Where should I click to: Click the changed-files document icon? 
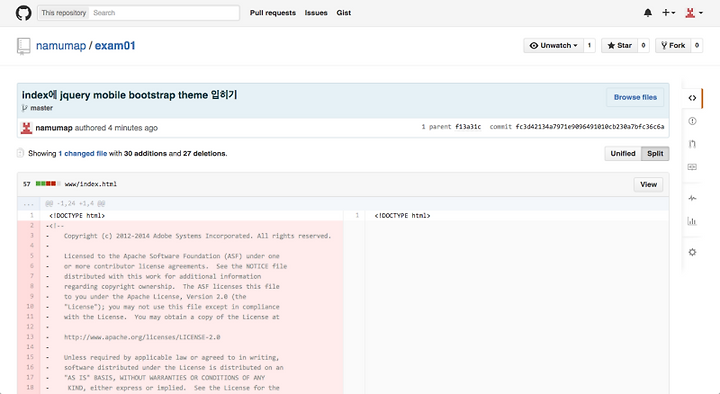(20, 153)
